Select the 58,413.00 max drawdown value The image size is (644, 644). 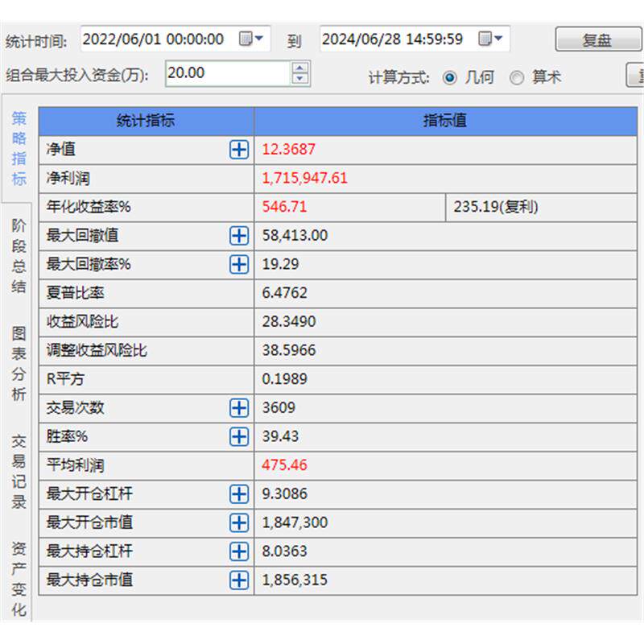click(x=446, y=236)
